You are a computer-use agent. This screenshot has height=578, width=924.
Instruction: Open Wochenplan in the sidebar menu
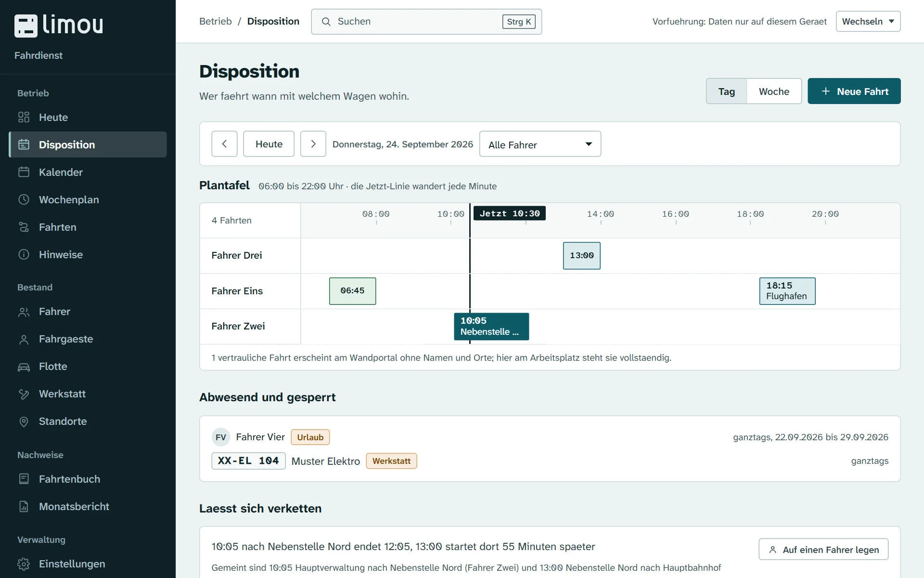coord(88,199)
